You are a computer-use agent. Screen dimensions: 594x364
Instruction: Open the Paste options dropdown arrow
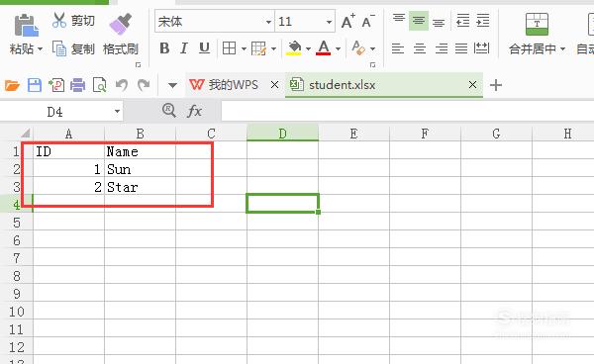click(40, 49)
